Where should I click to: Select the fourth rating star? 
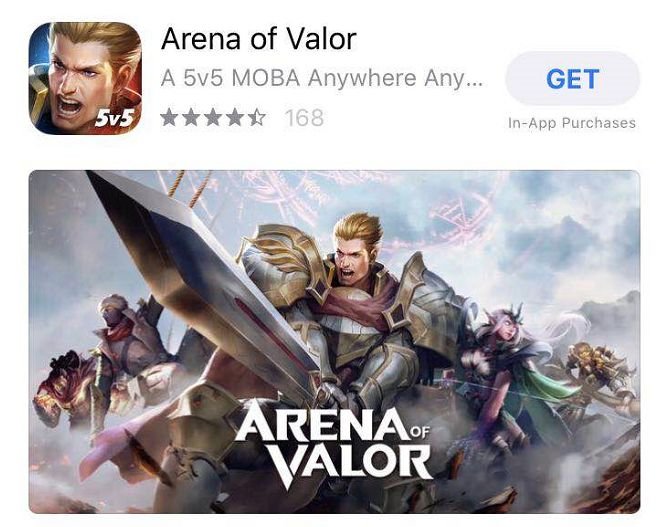point(235,117)
